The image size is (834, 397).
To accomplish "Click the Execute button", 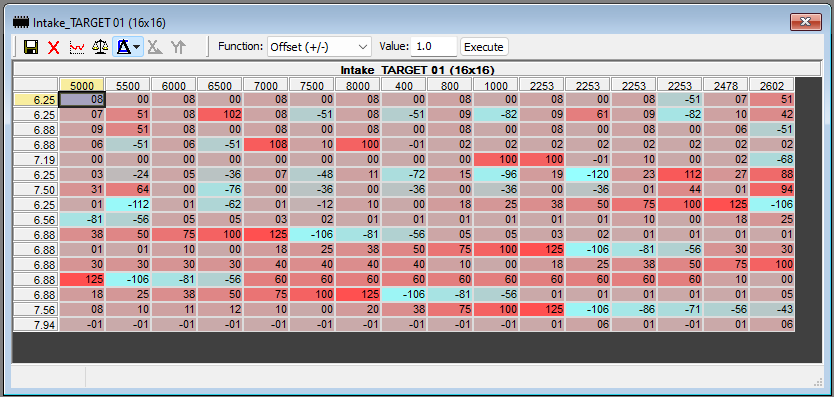I will [x=483, y=47].
